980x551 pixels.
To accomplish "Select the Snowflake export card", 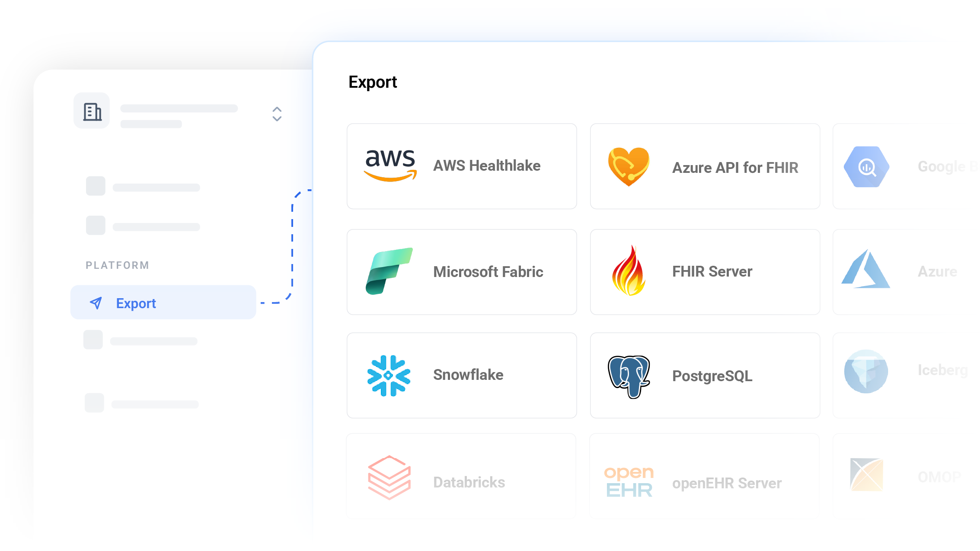I will click(462, 375).
